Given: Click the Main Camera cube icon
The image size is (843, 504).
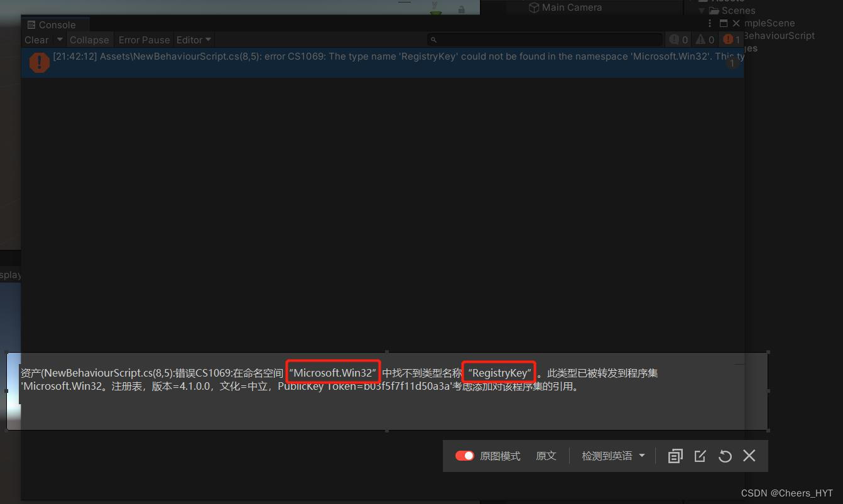Looking at the screenshot, I should pos(533,7).
